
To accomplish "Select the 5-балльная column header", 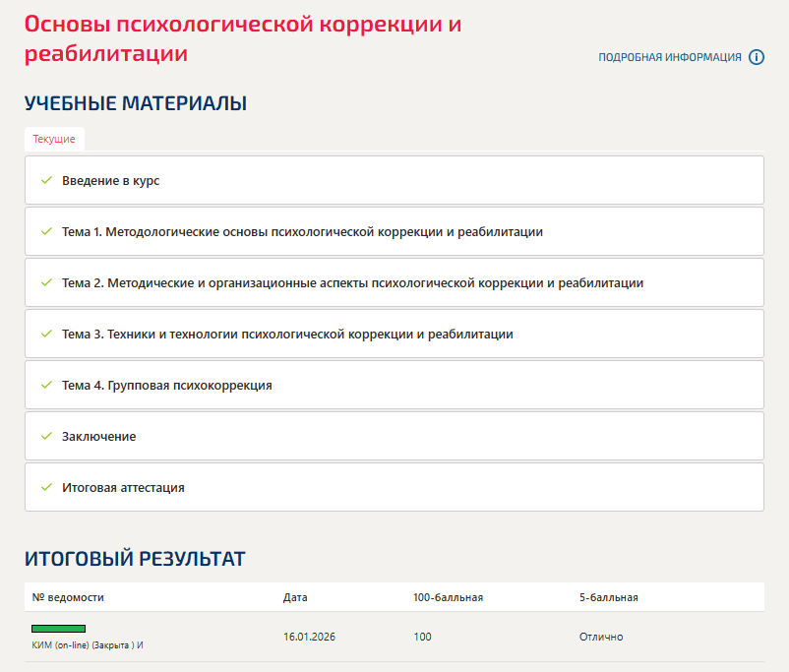I will click(608, 597).
